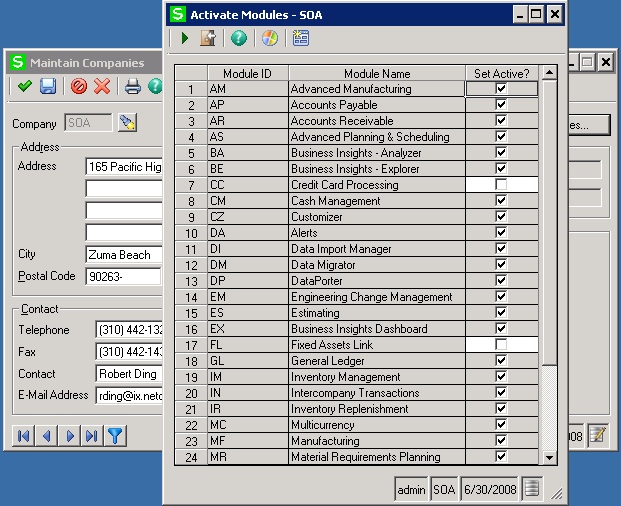Click the Fax number field
This screenshot has height=506, width=621.
[129, 352]
